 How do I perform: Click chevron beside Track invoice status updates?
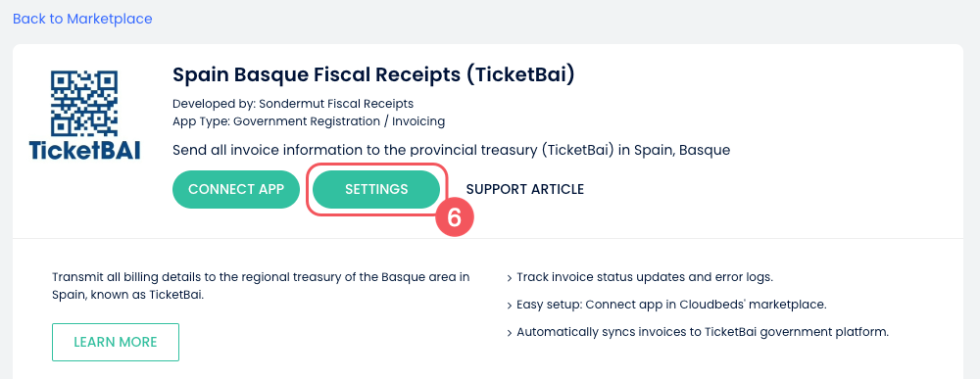tap(510, 278)
